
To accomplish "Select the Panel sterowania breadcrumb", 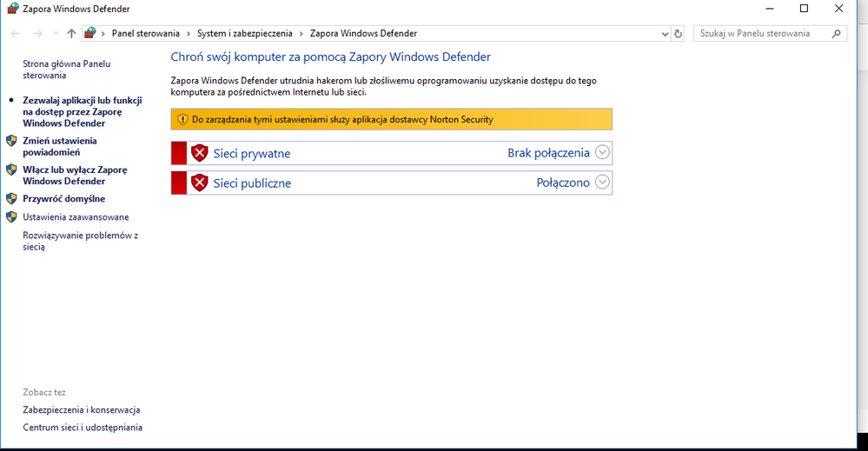I will tap(146, 33).
